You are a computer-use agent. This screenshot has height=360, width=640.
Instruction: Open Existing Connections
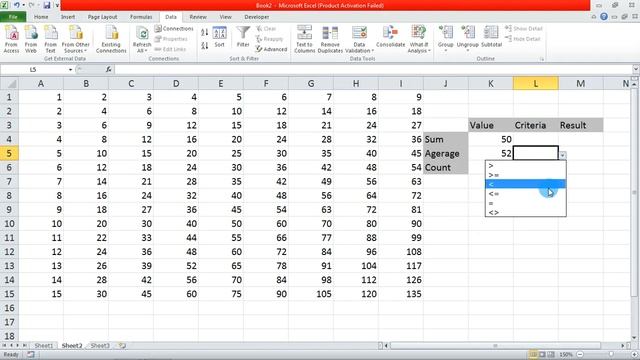tap(111, 39)
